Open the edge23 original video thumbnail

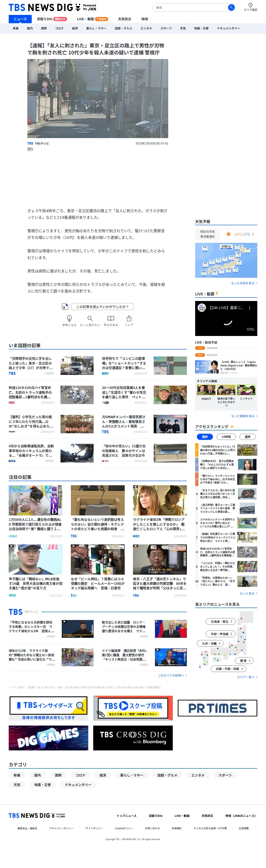click(x=206, y=390)
